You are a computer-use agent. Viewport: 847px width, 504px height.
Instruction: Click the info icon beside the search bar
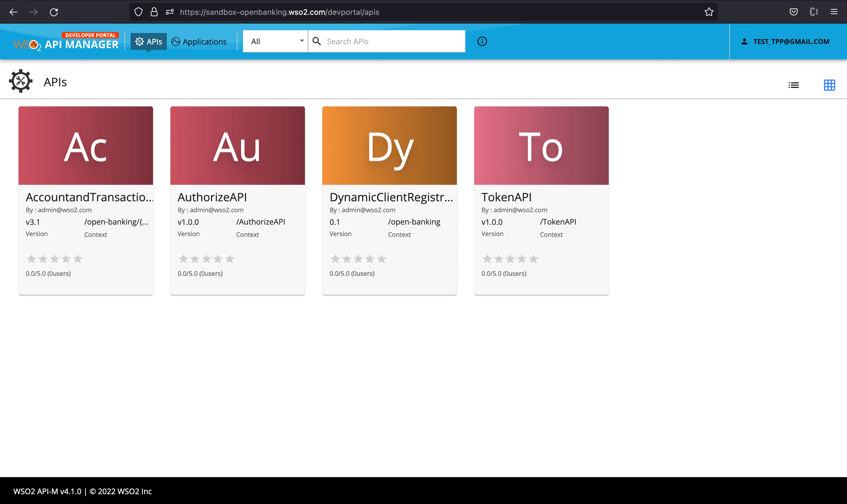tap(482, 41)
